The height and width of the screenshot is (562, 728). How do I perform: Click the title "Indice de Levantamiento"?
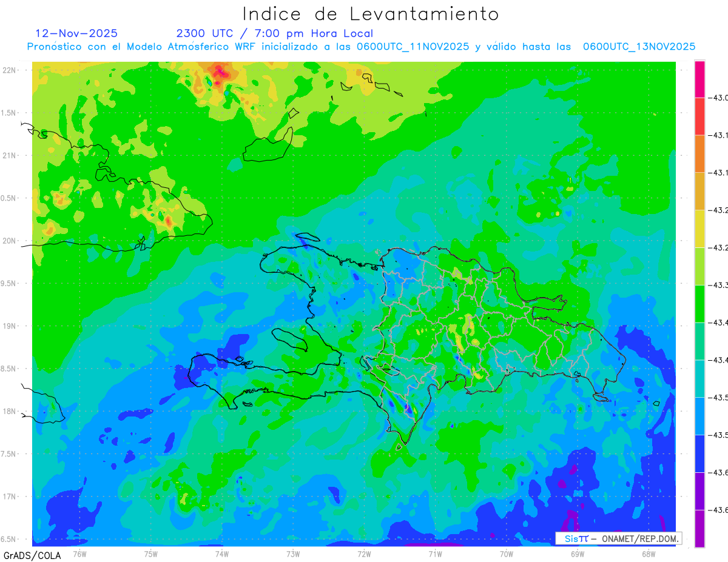(371, 14)
